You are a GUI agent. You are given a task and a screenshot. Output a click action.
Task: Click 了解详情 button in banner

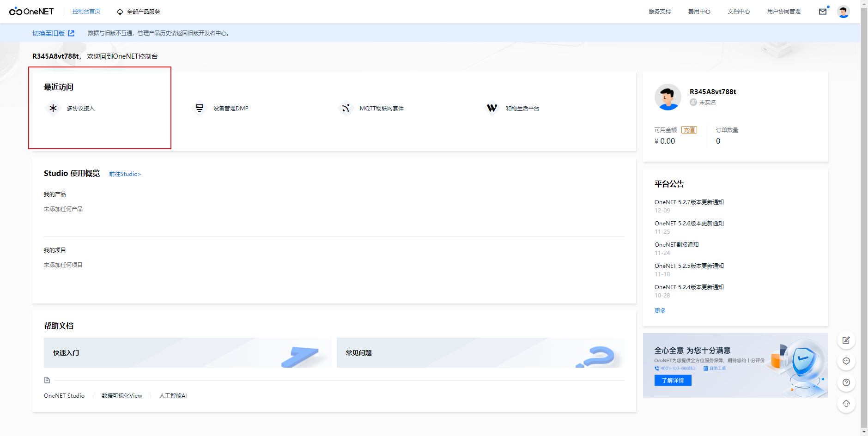[673, 380]
